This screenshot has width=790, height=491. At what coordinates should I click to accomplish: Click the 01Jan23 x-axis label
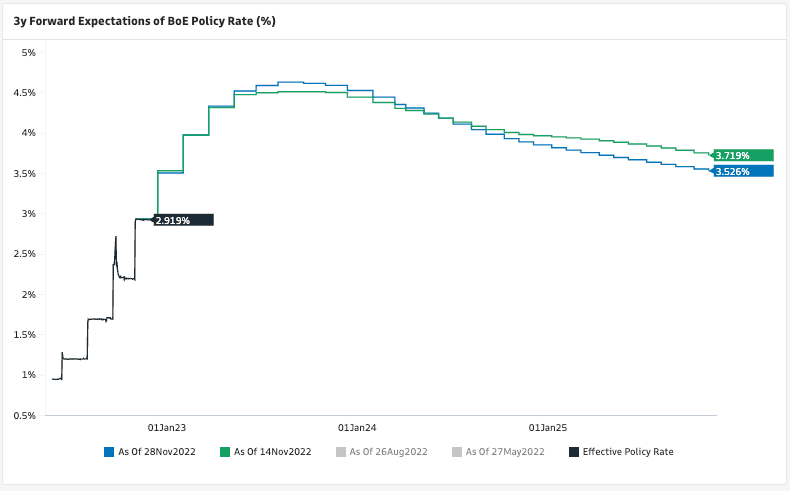(166, 426)
